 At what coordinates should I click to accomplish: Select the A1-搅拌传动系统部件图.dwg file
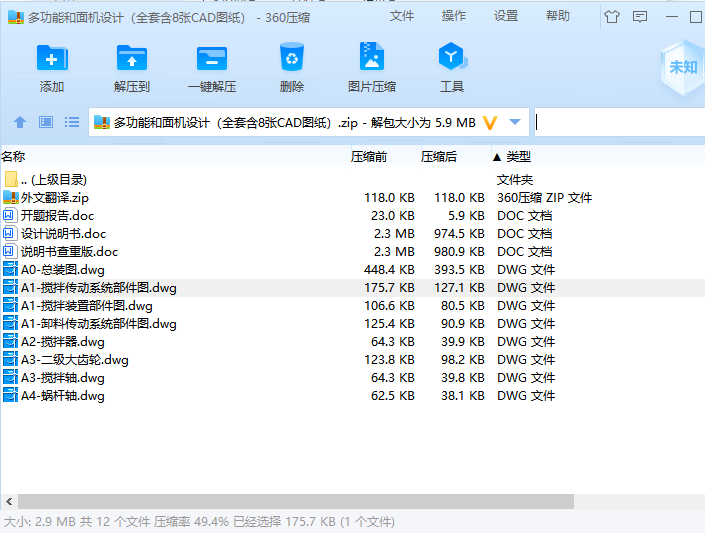coord(352,287)
